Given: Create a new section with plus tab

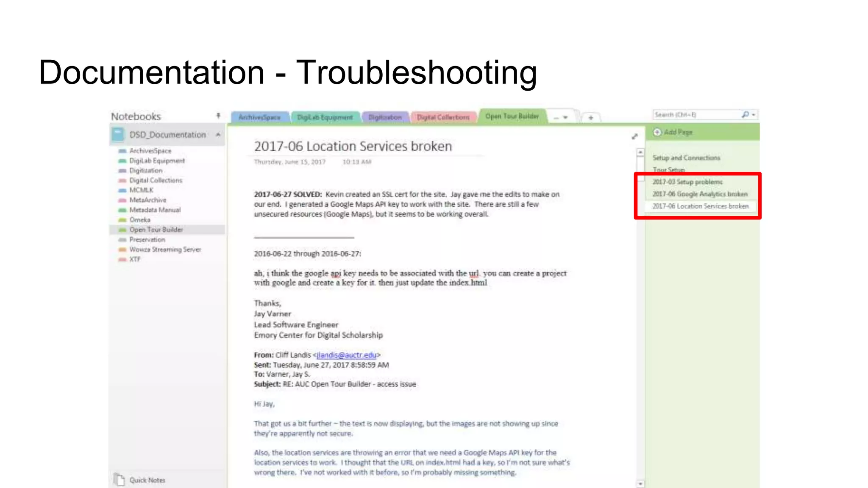Looking at the screenshot, I should coord(591,118).
